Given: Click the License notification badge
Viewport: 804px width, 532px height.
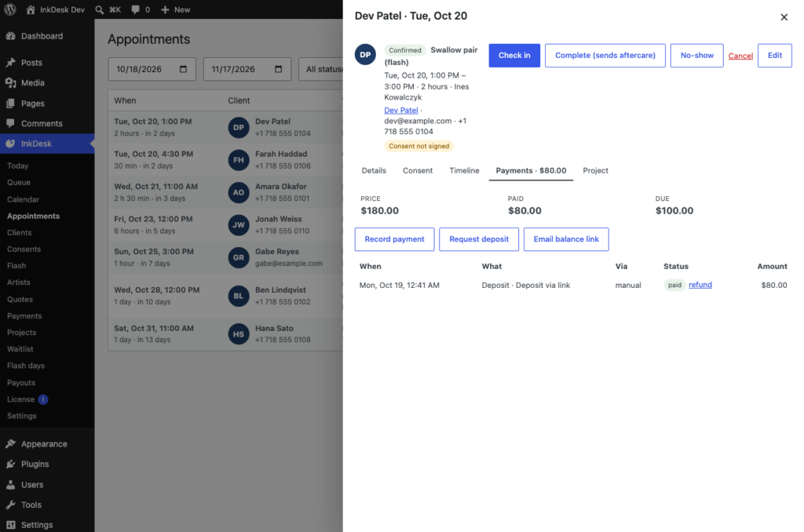Looking at the screenshot, I should (43, 399).
